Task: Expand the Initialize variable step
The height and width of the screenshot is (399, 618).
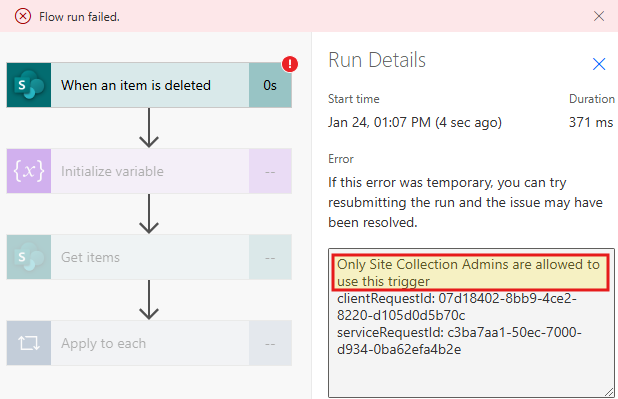Action: 149,171
